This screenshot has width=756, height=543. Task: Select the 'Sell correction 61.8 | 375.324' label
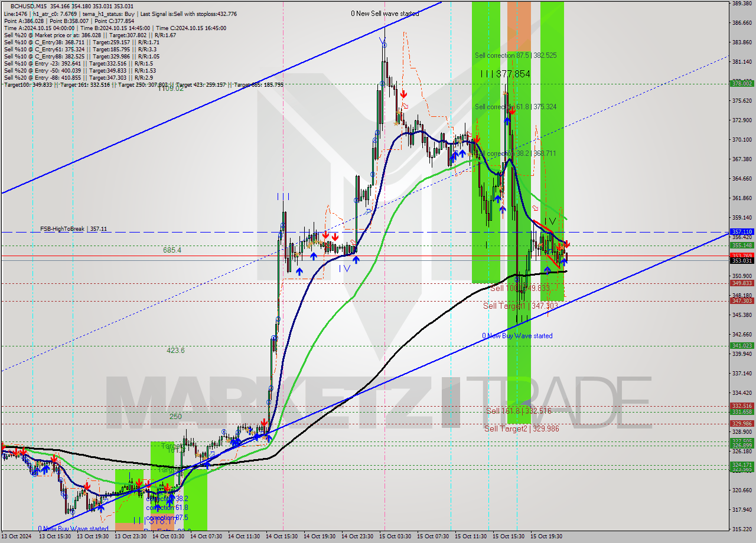click(516, 106)
